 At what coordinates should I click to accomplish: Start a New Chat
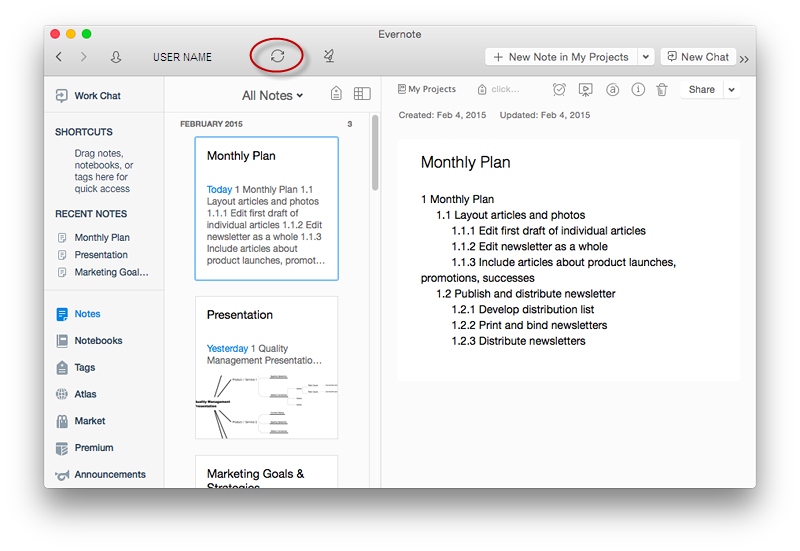click(698, 57)
